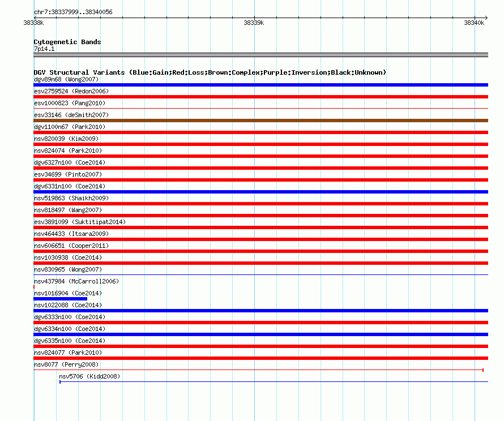Screen dimensions: 504x421
Task: Select the red bar under nsv519863
Action: click(260, 204)
